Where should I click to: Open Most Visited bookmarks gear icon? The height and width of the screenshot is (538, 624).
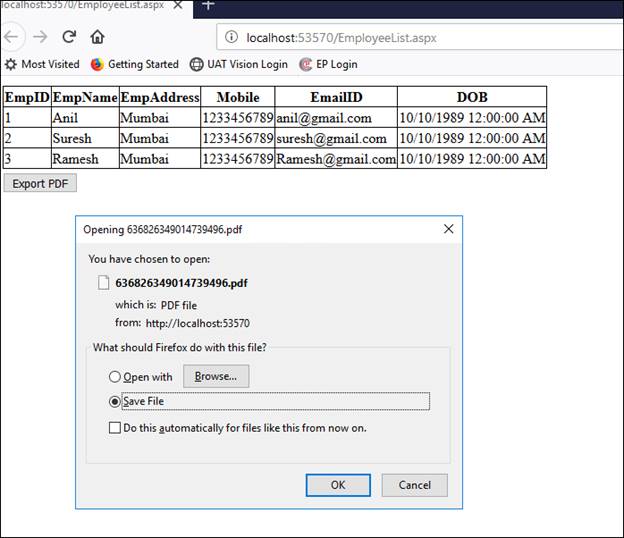[11, 64]
